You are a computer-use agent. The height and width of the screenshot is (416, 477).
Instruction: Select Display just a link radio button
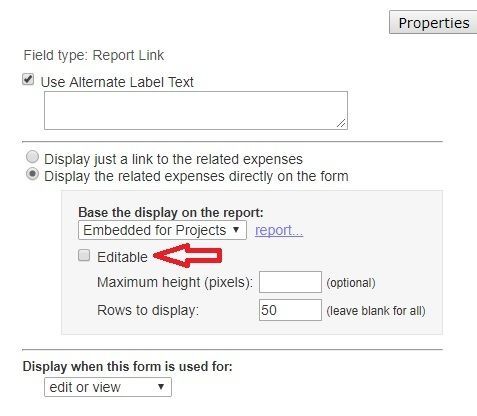coord(32,157)
